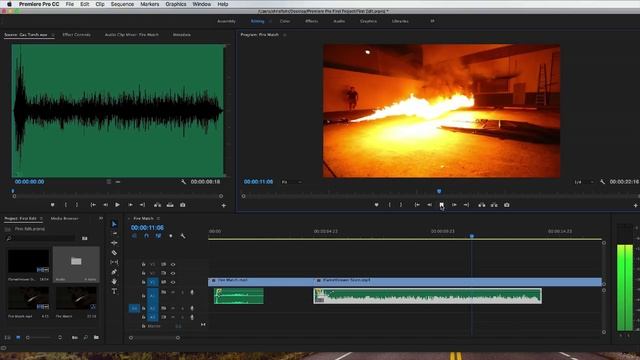Screen dimensions: 640x360
Task: Select the Selection tool arrow
Action: click(114, 224)
